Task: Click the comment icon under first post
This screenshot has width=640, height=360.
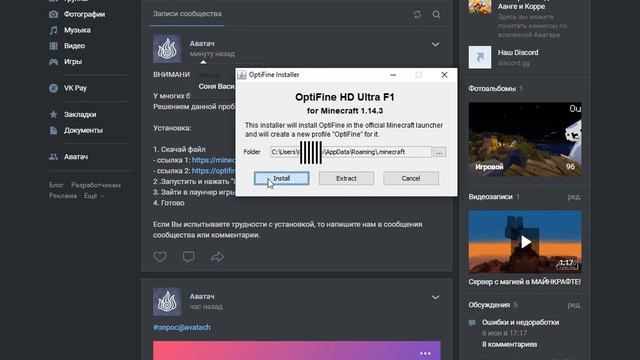Action: pyautogui.click(x=189, y=257)
